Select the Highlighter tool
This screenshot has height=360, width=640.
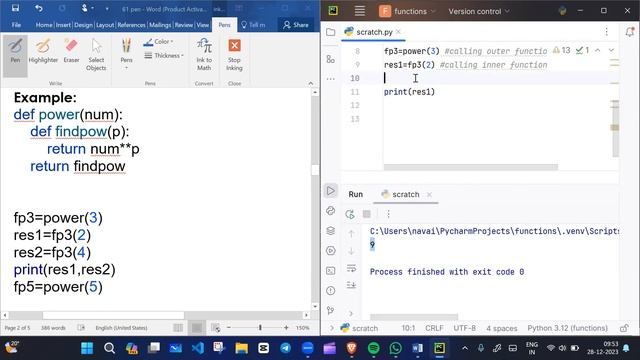click(x=43, y=51)
